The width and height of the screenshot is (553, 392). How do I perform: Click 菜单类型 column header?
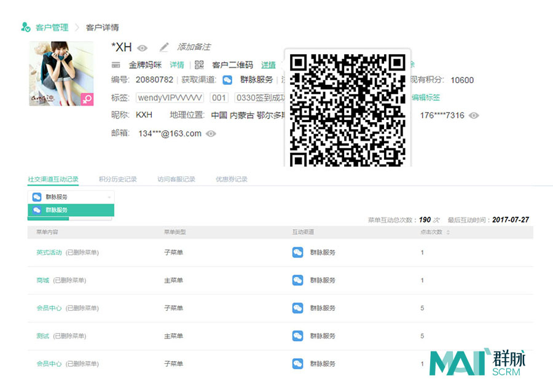175,232
